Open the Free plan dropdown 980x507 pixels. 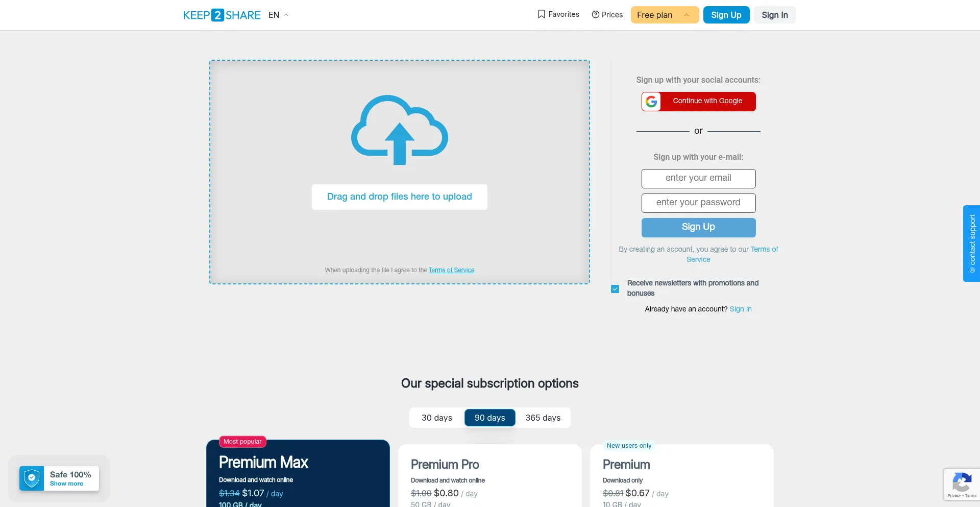pyautogui.click(x=665, y=15)
